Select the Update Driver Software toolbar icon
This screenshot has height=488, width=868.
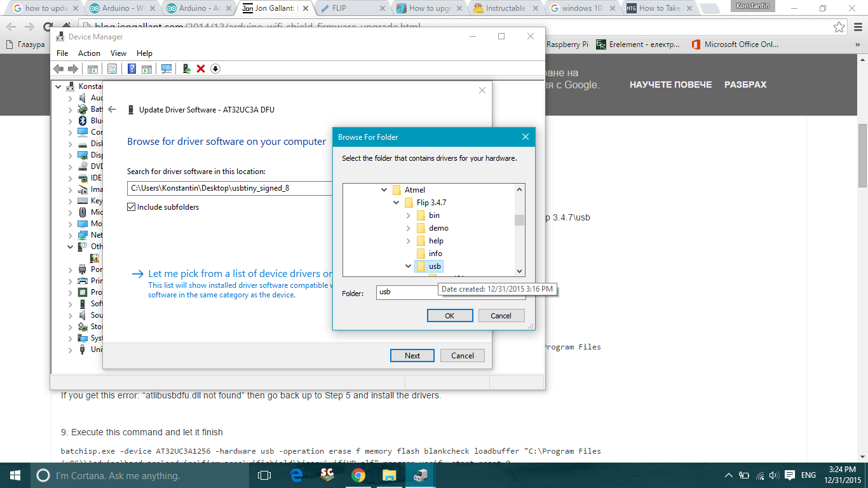click(186, 68)
